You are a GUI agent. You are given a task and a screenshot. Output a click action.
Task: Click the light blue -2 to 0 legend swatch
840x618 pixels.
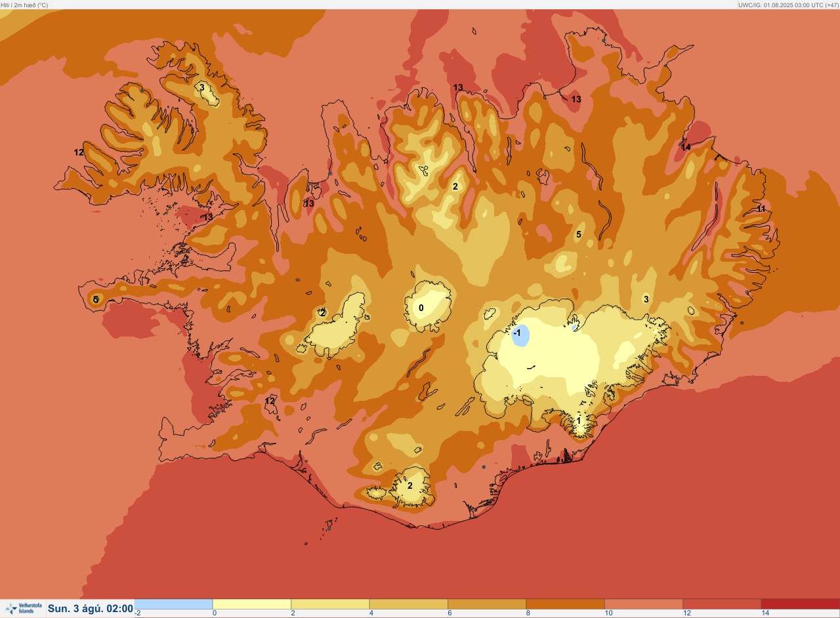point(173,604)
